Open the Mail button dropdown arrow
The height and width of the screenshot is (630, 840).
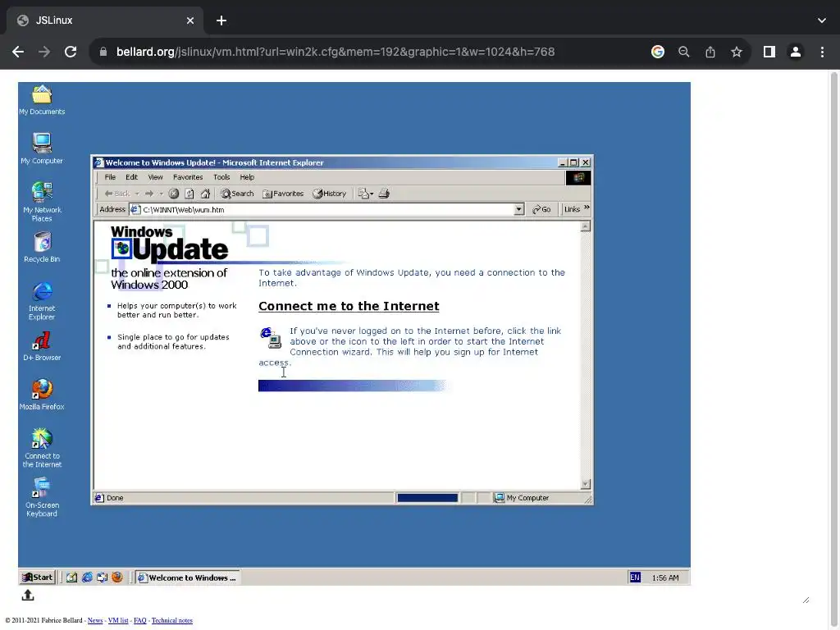click(372, 194)
